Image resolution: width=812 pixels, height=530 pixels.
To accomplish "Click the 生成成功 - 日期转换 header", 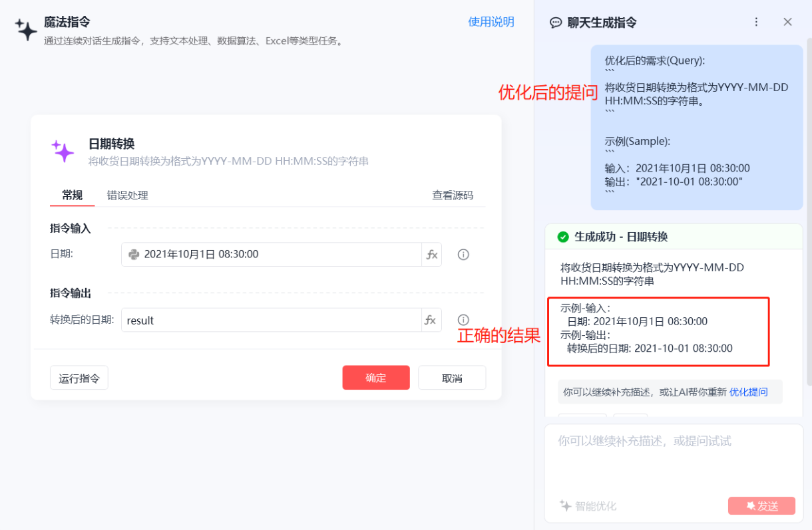I will click(674, 237).
